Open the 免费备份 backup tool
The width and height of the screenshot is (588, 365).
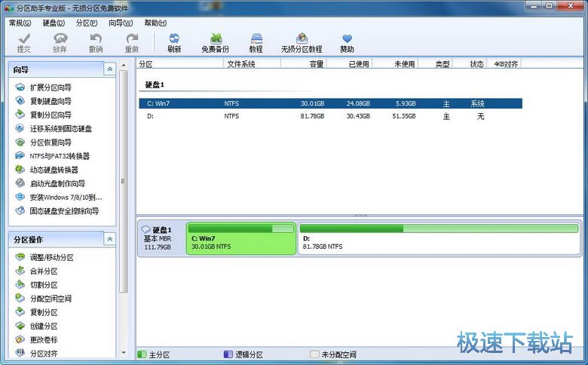point(215,42)
